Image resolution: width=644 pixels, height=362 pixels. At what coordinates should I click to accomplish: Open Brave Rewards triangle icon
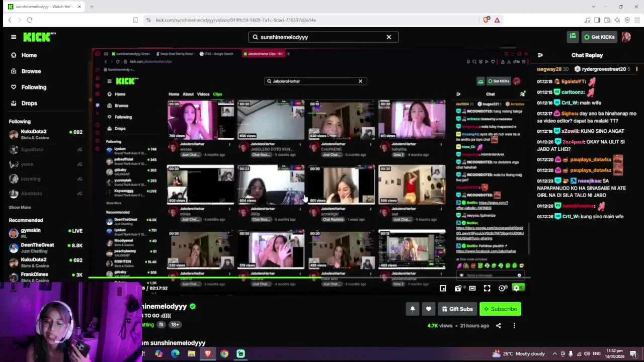pos(497,20)
